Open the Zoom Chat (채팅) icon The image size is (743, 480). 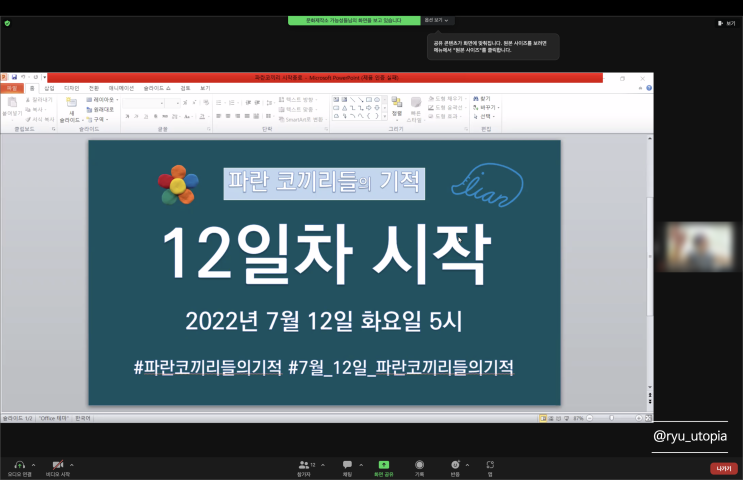click(x=347, y=464)
